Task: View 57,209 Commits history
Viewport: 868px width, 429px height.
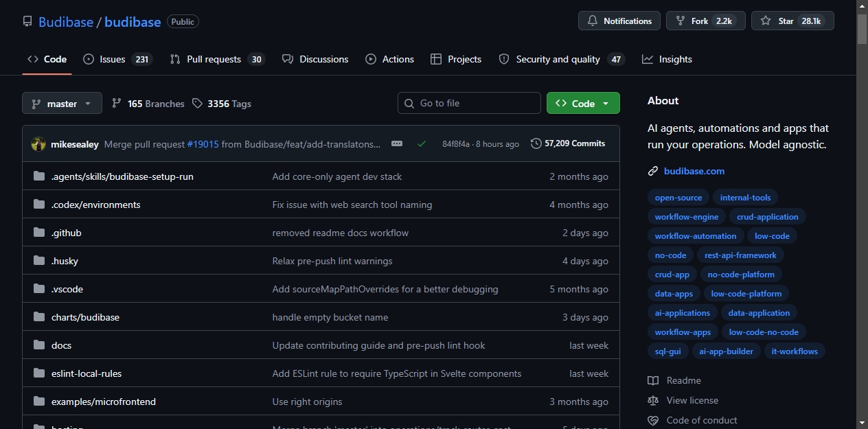Action: 568,143
